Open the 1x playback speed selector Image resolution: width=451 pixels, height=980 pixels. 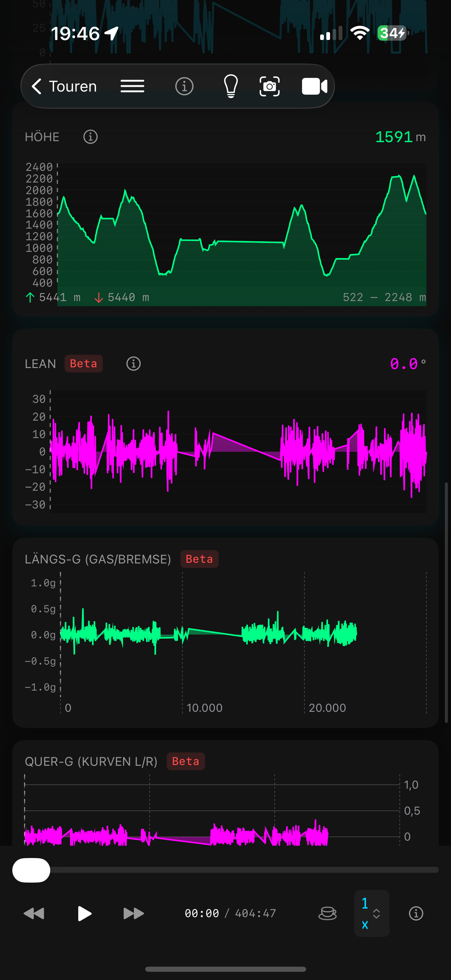371,913
